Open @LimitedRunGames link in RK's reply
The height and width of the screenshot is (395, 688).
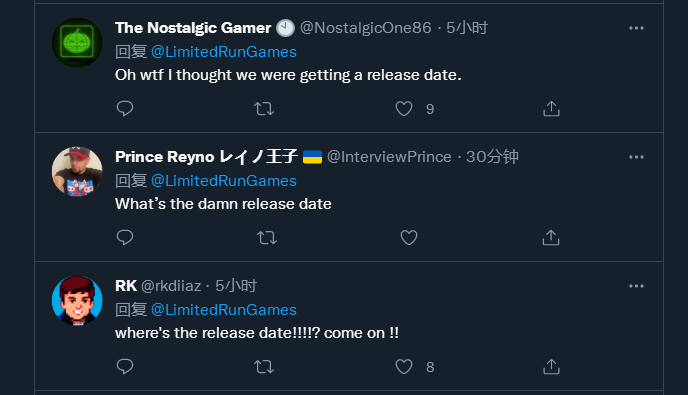coord(224,310)
